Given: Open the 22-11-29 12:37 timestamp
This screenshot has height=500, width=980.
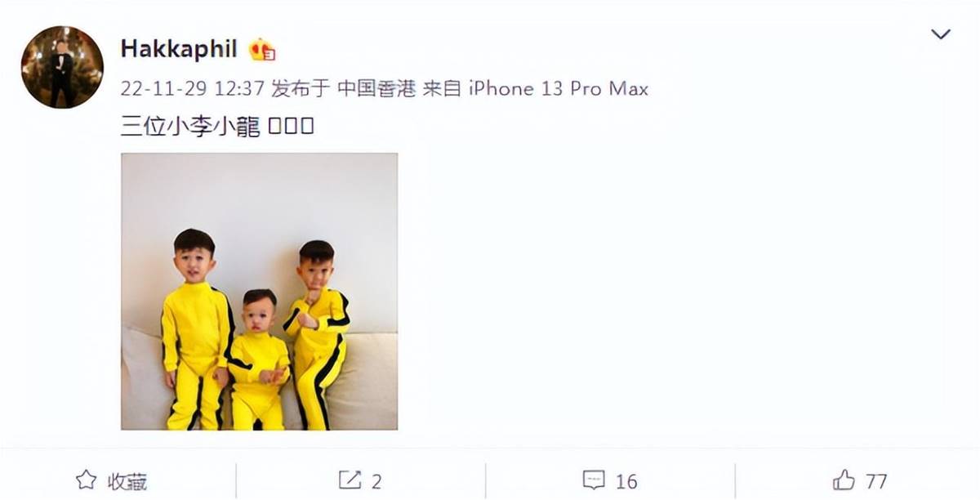Looking at the screenshot, I should (x=192, y=88).
